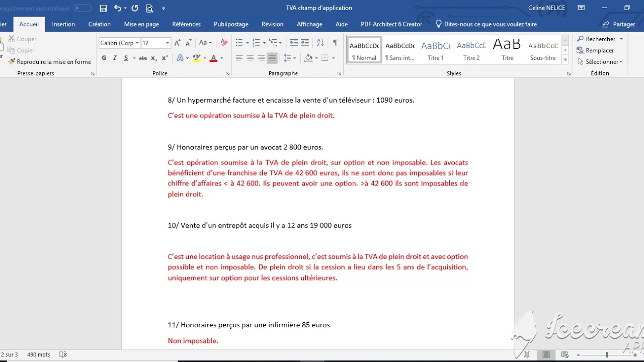Apply yellow text highlight color
Viewport: 644px width, 362px height.
pyautogui.click(x=196, y=58)
